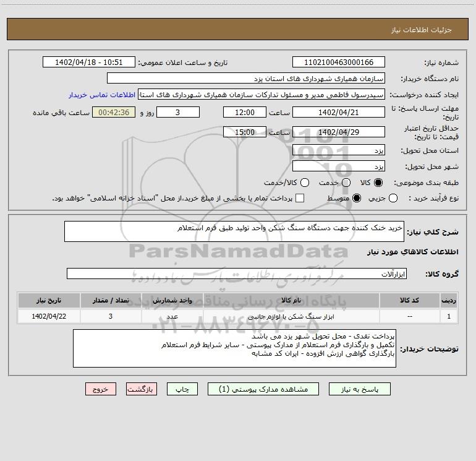The width and height of the screenshot is (476, 461).
Task: Click the page header 'جزئیات اطلاعات نیاز'
Action: (x=421, y=30)
